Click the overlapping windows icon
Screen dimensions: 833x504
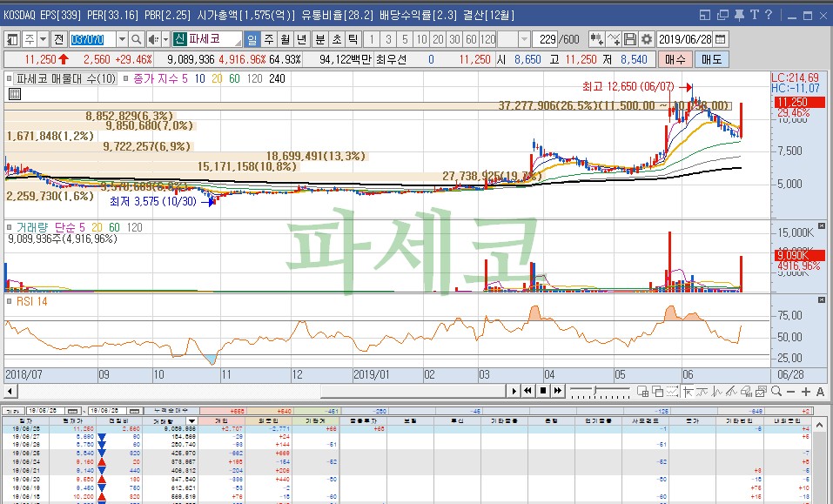click(x=657, y=392)
